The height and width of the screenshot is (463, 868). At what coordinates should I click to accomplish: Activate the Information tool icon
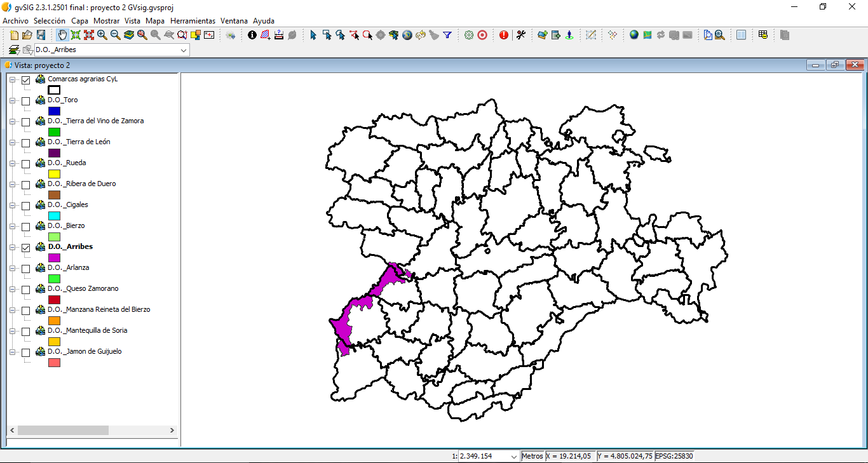pyautogui.click(x=252, y=35)
